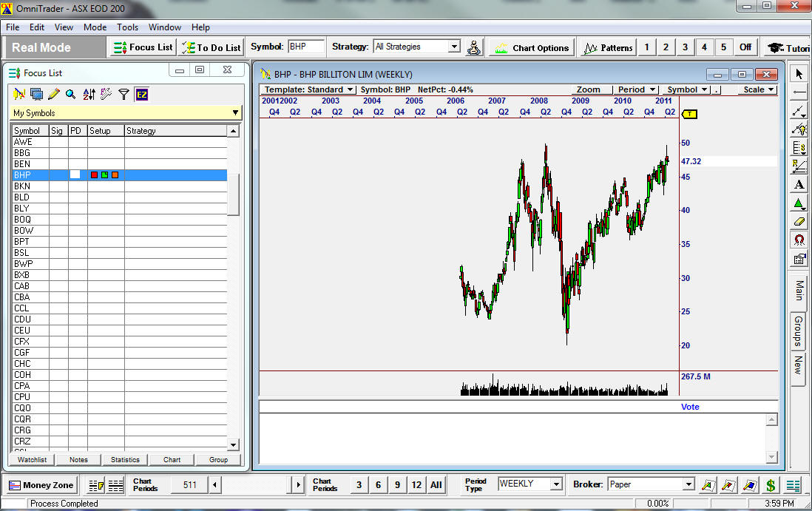
Task: Click the second chart-pencil icon beside Broker
Action: click(x=728, y=485)
